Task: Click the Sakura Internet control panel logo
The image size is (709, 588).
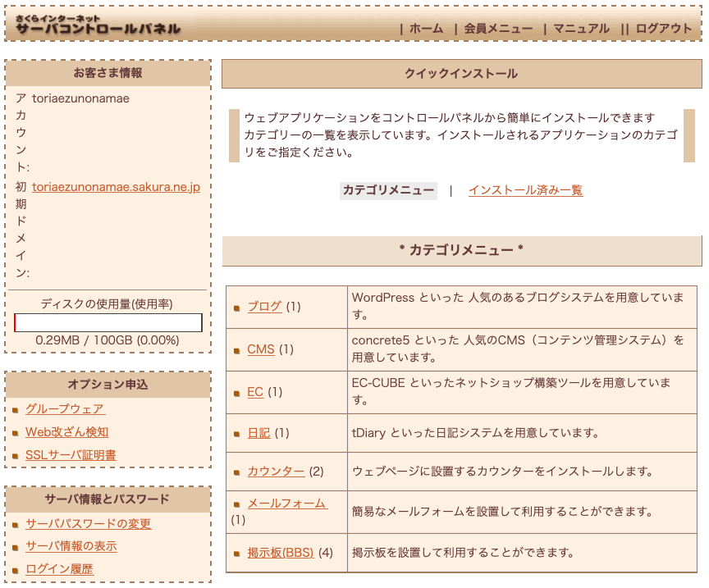Action: tap(98, 25)
